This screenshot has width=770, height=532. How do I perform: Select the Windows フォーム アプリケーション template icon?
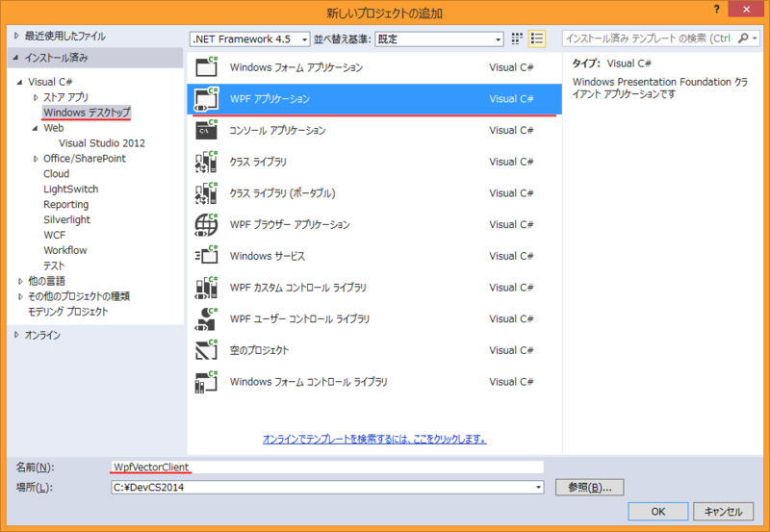point(206,67)
